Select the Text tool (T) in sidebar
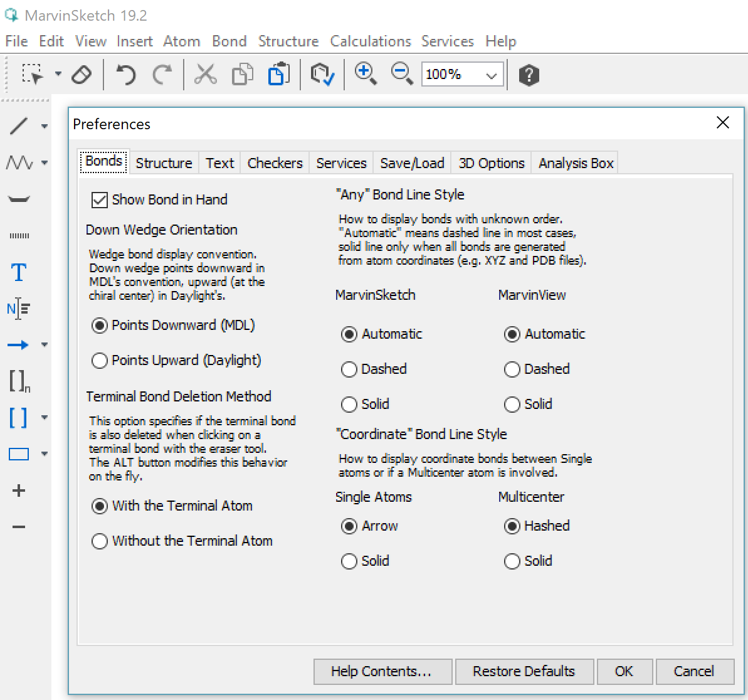This screenshot has width=748, height=700. (x=19, y=272)
